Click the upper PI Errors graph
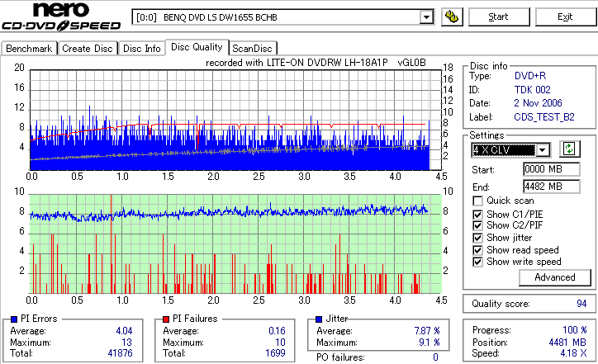The image size is (598, 364). [235, 120]
